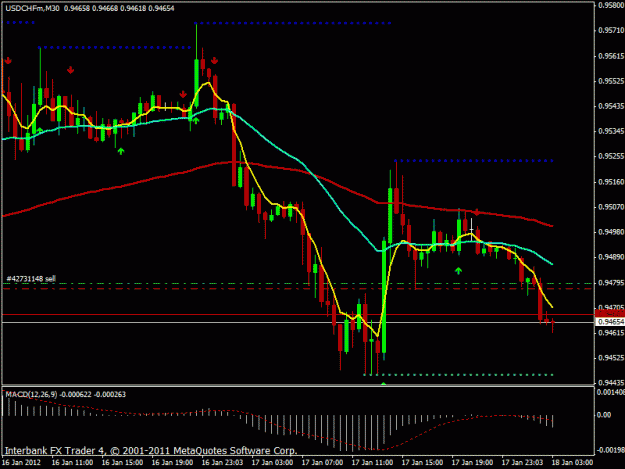
Task: Click the red down arrow above the first candles
Action: (x=8, y=61)
